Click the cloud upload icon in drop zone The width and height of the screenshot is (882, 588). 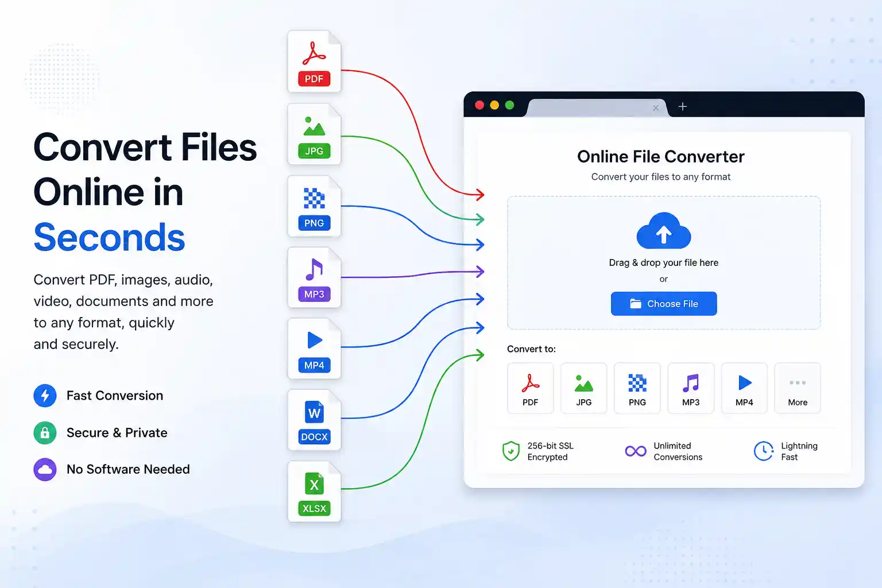[664, 231]
